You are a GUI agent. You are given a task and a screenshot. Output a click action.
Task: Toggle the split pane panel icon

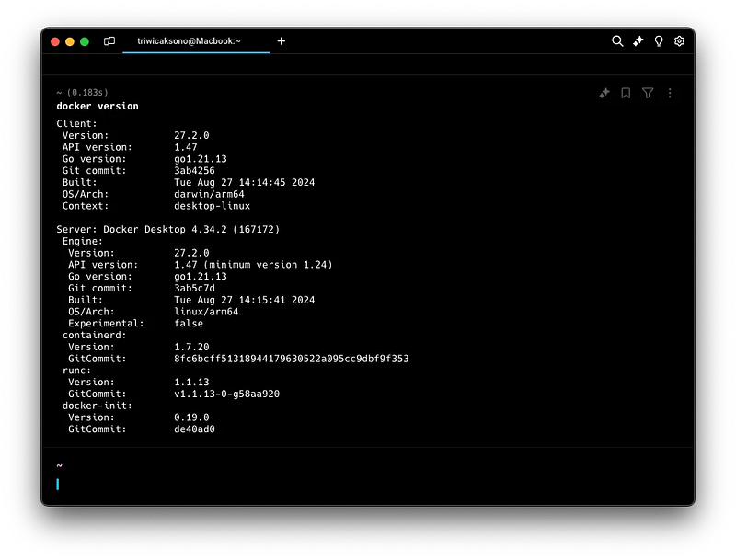109,41
